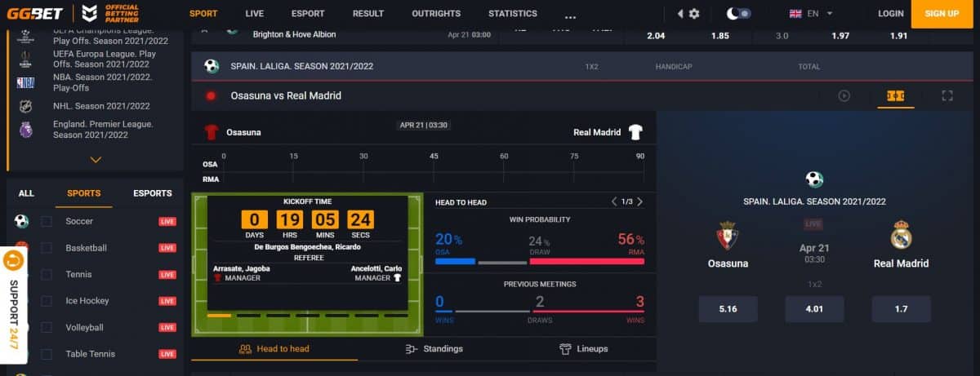Switch to the Lineups tab
The height and width of the screenshot is (376, 980).
pyautogui.click(x=584, y=348)
